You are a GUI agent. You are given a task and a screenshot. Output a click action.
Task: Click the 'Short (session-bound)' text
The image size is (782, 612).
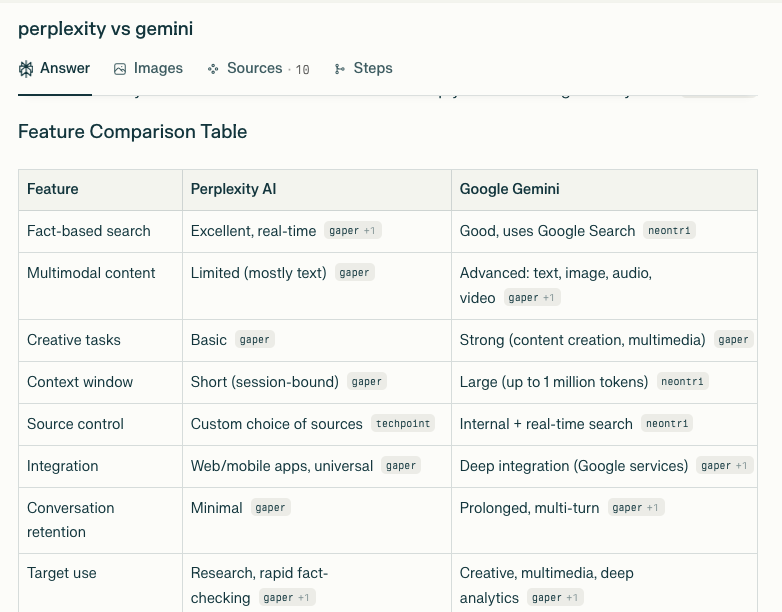tap(265, 382)
